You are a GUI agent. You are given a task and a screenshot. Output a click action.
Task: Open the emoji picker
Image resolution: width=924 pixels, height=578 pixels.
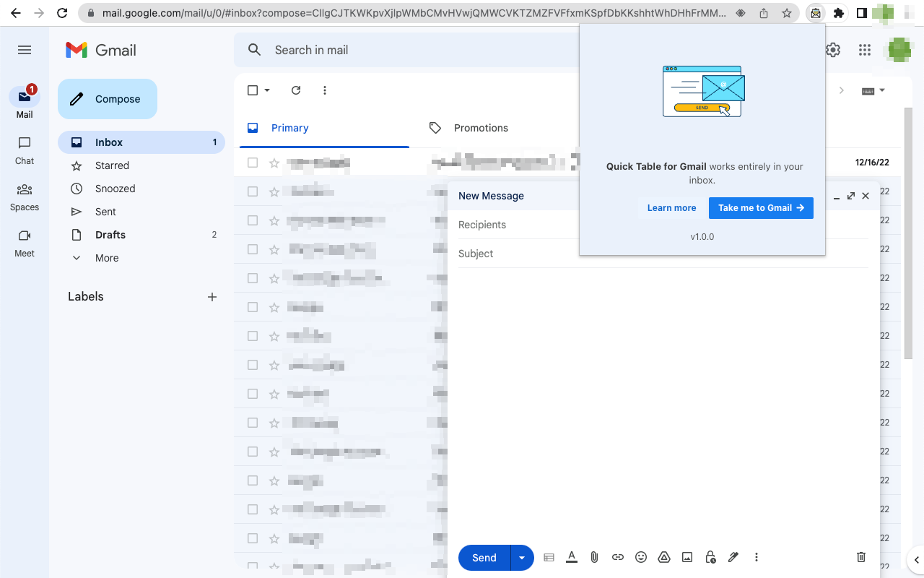(x=641, y=557)
